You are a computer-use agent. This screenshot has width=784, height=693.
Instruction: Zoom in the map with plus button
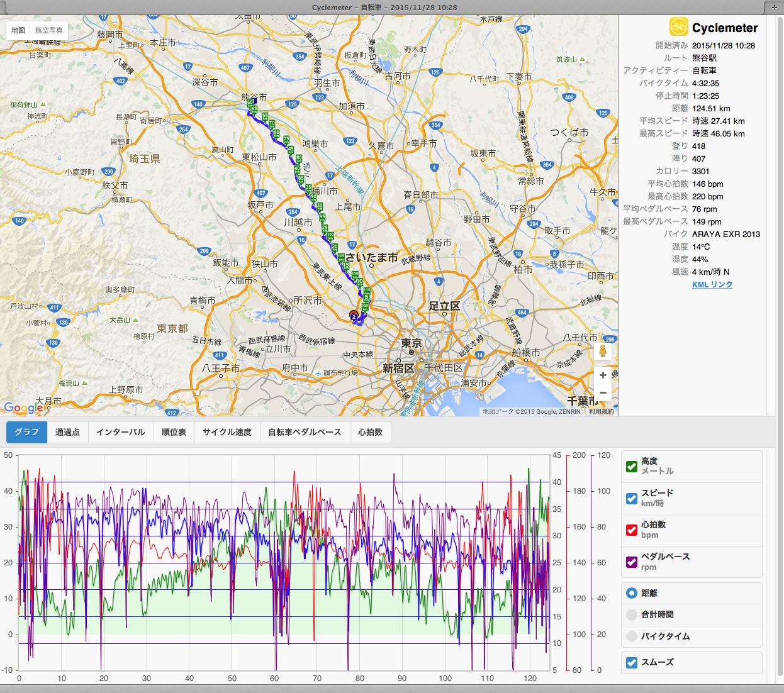point(603,375)
